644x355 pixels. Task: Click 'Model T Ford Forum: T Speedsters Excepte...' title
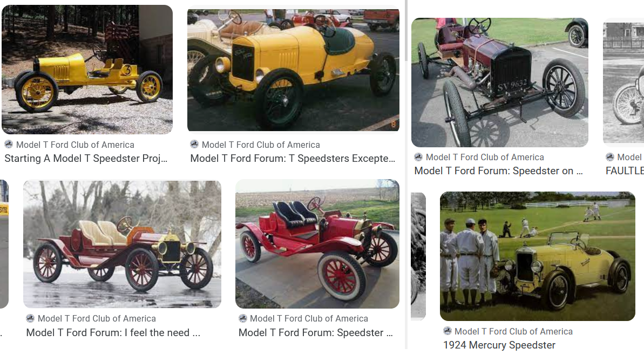(x=293, y=159)
